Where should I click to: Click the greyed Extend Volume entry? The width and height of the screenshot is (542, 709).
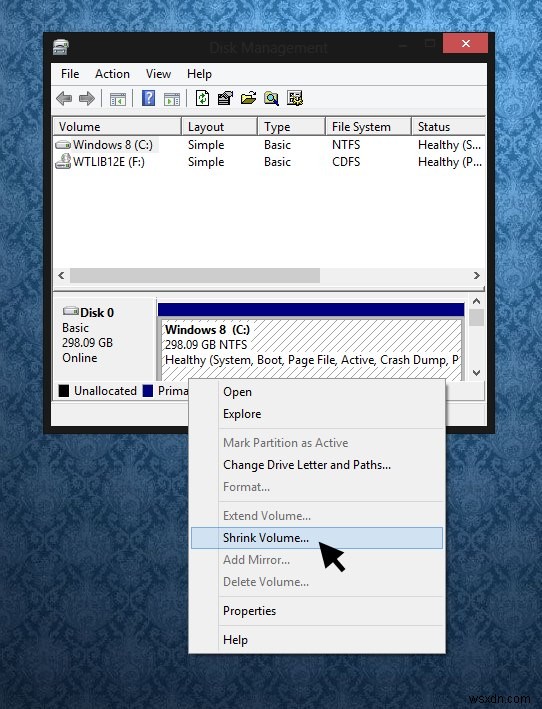point(317,516)
